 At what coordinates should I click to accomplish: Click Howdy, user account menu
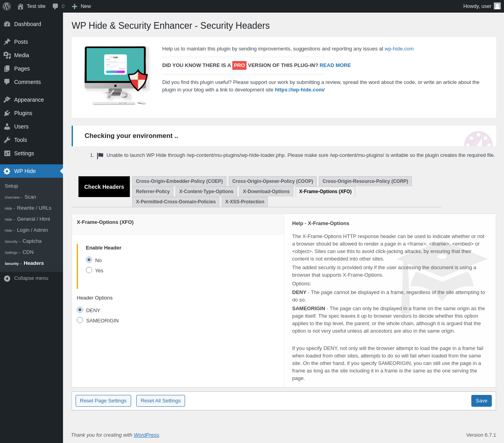[482, 6]
